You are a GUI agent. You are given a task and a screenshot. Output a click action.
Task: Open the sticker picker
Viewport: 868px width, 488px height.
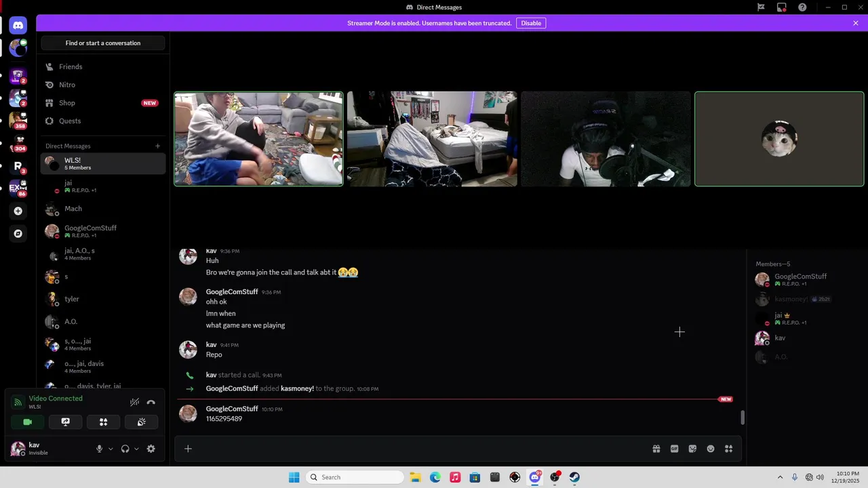(x=692, y=449)
